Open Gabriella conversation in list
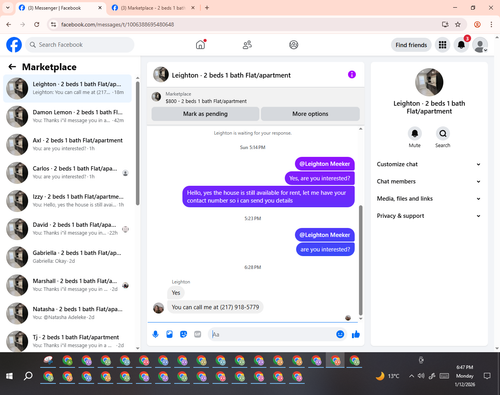 pos(68,257)
